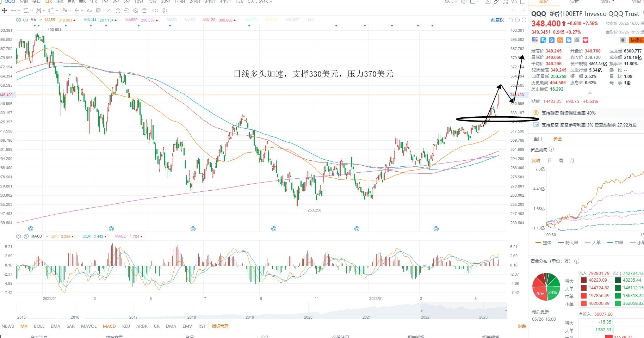Expand the MA indicator dropdown
This screenshot has height=338, width=644.
(41, 20)
